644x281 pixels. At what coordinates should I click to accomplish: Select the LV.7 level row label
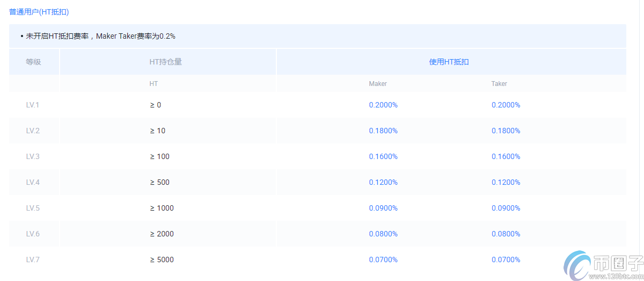33,260
